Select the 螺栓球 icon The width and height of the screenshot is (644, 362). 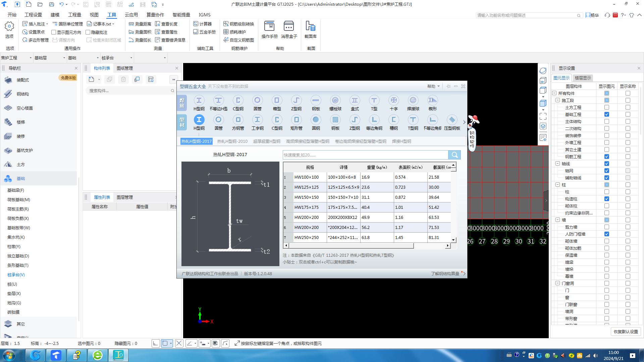[335, 103]
